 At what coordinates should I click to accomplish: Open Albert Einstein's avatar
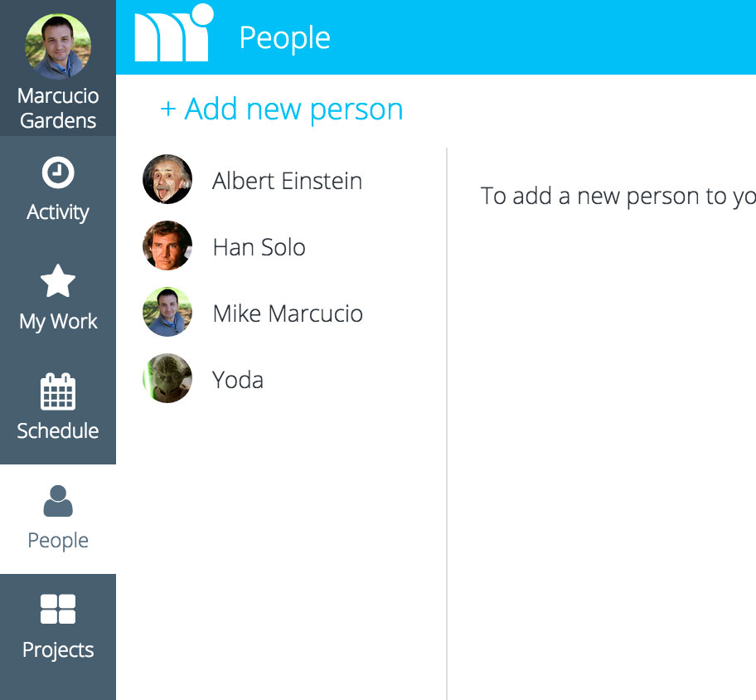[167, 179]
